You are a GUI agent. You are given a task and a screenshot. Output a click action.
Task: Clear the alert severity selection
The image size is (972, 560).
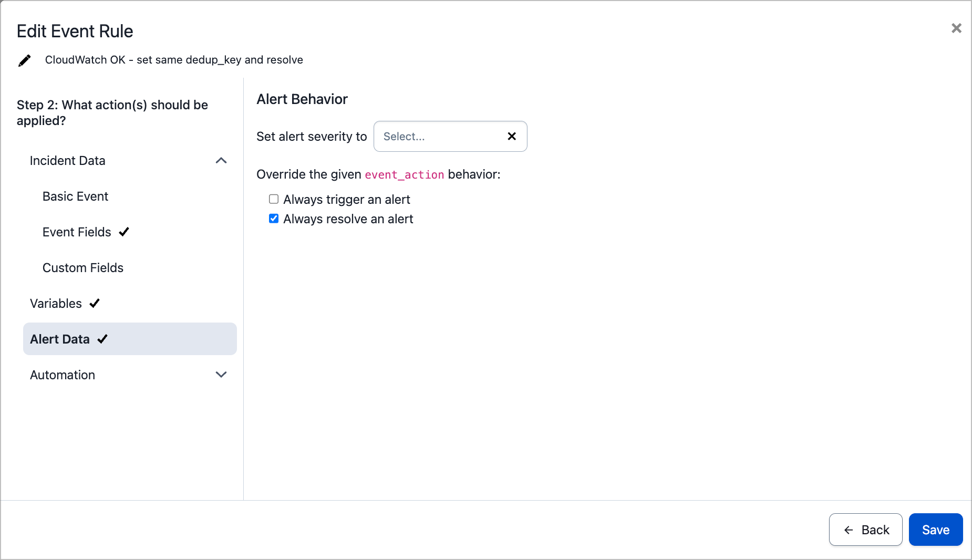click(511, 137)
